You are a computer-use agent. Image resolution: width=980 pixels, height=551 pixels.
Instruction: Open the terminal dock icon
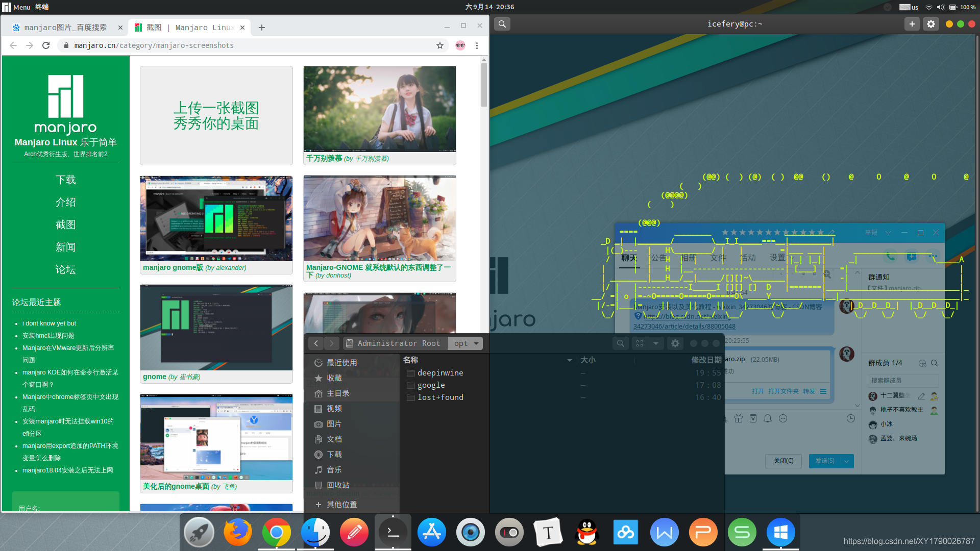393,532
